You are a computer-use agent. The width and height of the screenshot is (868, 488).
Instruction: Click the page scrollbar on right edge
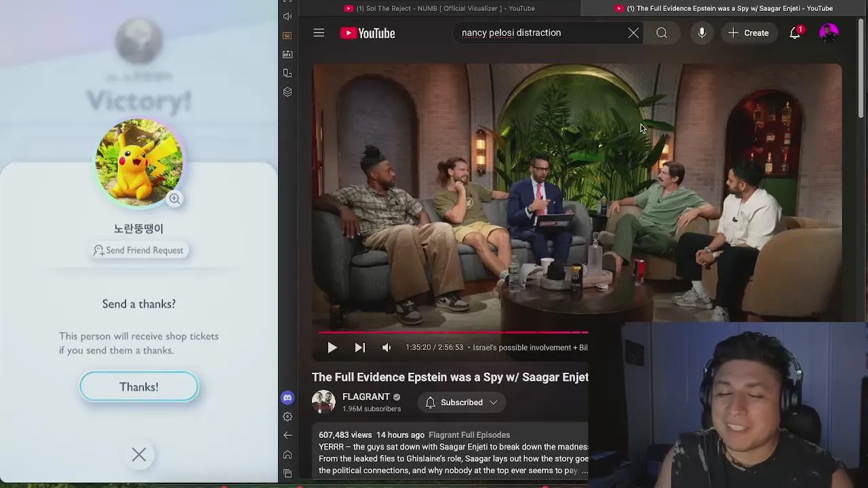(x=861, y=68)
